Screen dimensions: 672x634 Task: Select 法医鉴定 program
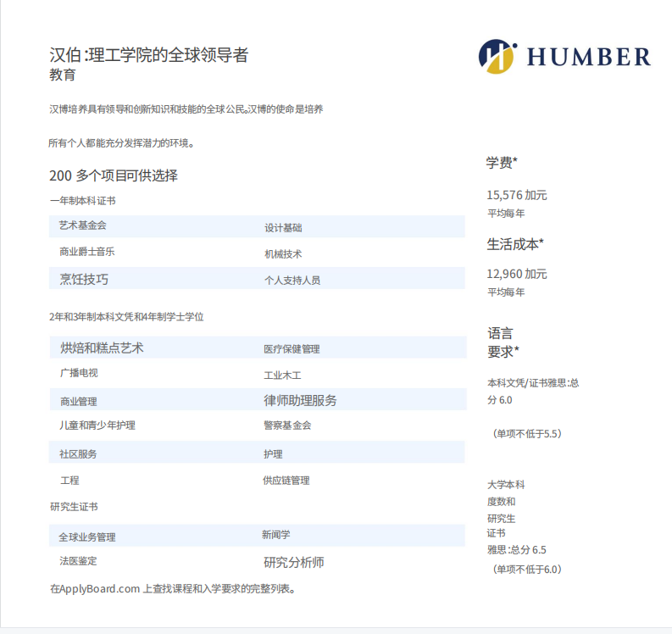(x=78, y=561)
